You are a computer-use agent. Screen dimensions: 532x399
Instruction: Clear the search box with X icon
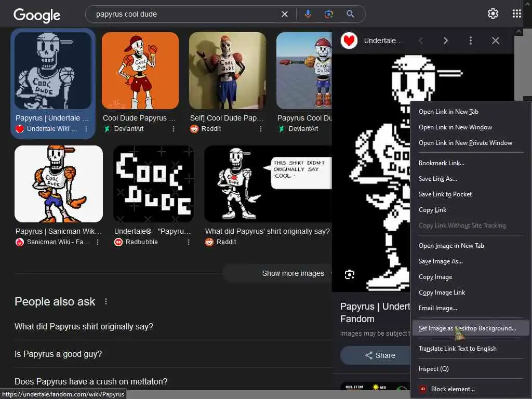(x=285, y=14)
